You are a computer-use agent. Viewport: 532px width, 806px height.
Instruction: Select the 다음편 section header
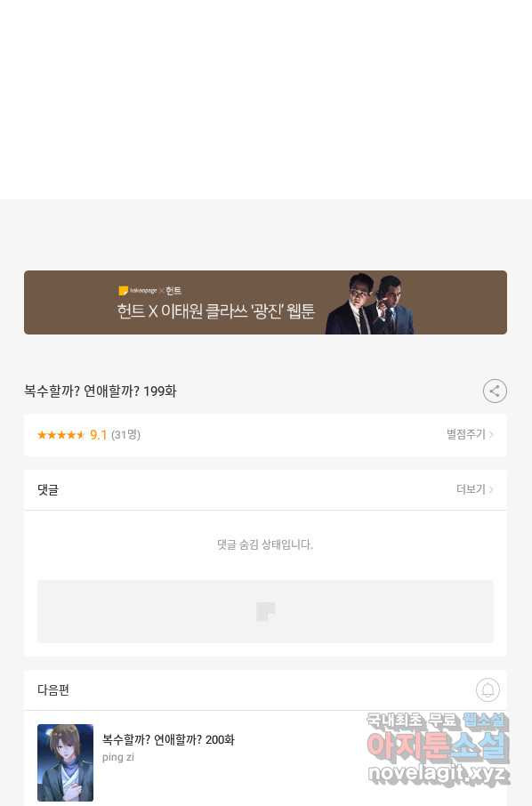pos(53,689)
